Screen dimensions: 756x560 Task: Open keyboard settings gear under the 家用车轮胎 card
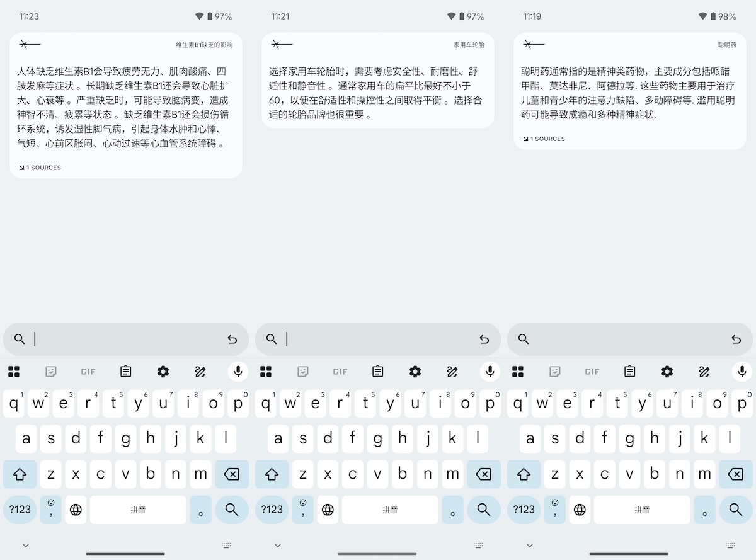pyautogui.click(x=415, y=372)
